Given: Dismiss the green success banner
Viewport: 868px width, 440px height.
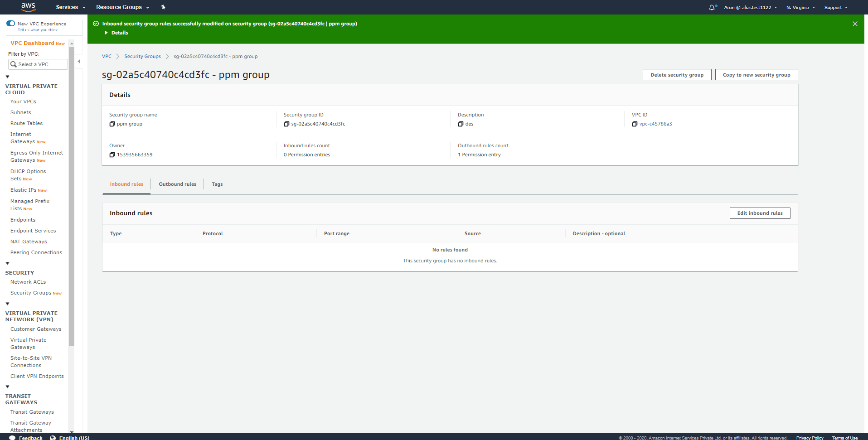Looking at the screenshot, I should tap(855, 24).
